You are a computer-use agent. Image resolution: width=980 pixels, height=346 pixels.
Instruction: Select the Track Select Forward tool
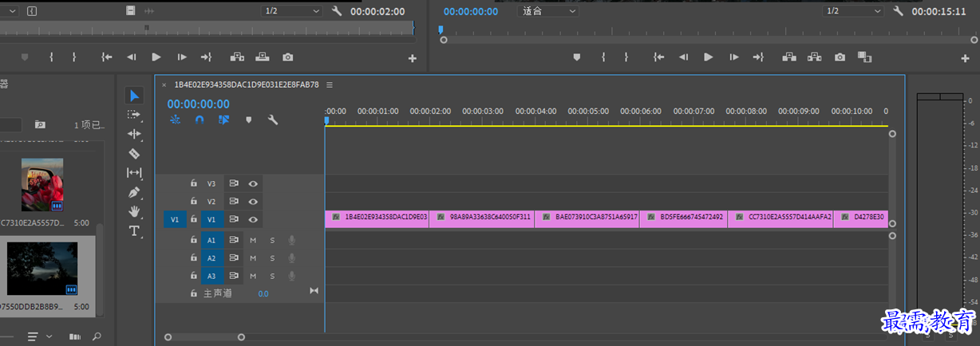coord(134,115)
